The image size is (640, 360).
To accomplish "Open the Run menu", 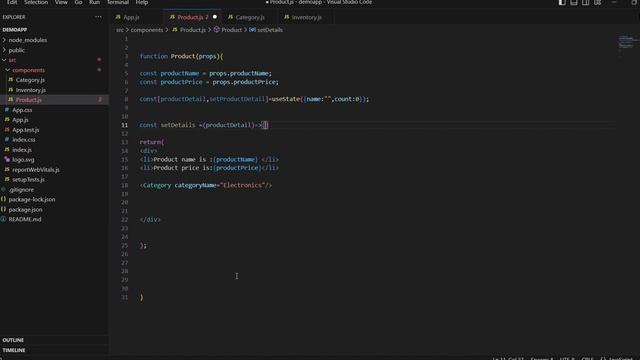I will coord(94,2).
